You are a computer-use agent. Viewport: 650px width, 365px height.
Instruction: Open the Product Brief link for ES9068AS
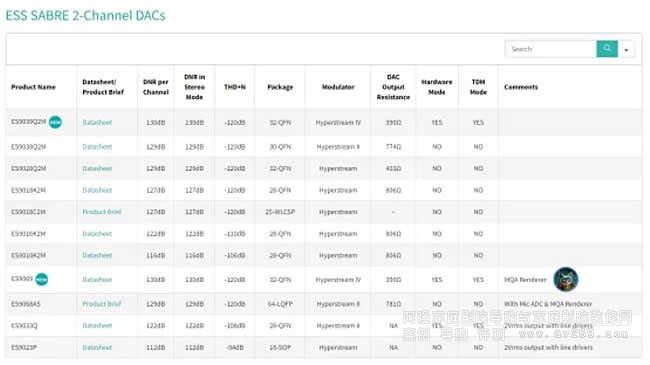pos(102,304)
